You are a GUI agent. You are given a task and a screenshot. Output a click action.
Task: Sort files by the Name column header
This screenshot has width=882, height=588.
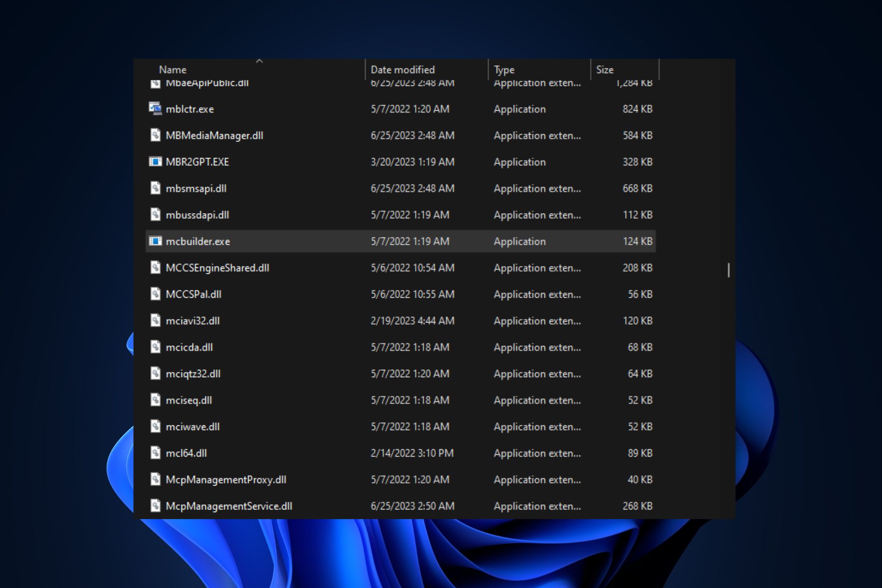coord(173,70)
